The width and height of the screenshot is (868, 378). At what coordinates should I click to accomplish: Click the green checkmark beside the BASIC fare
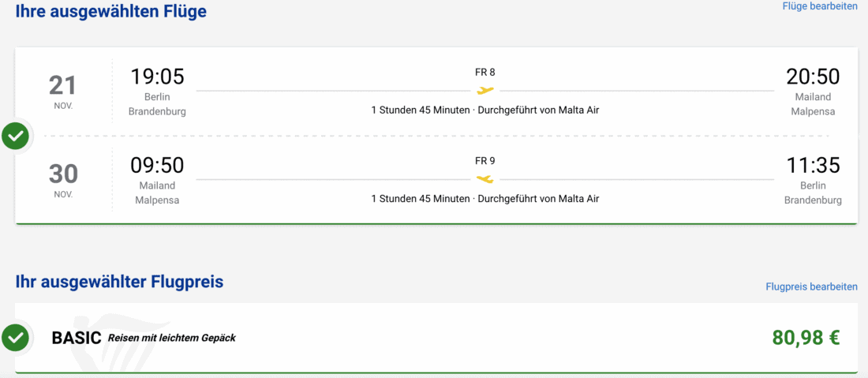click(15, 338)
